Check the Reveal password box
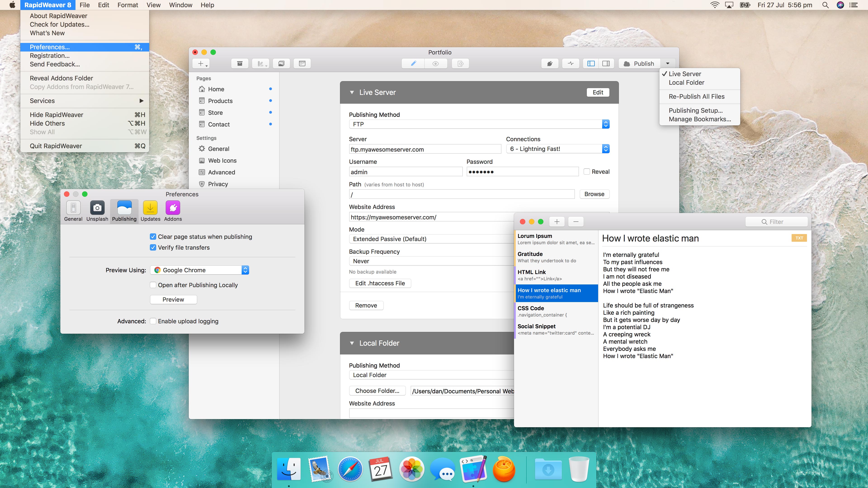Screen dimensions: 868x488 [587, 172]
